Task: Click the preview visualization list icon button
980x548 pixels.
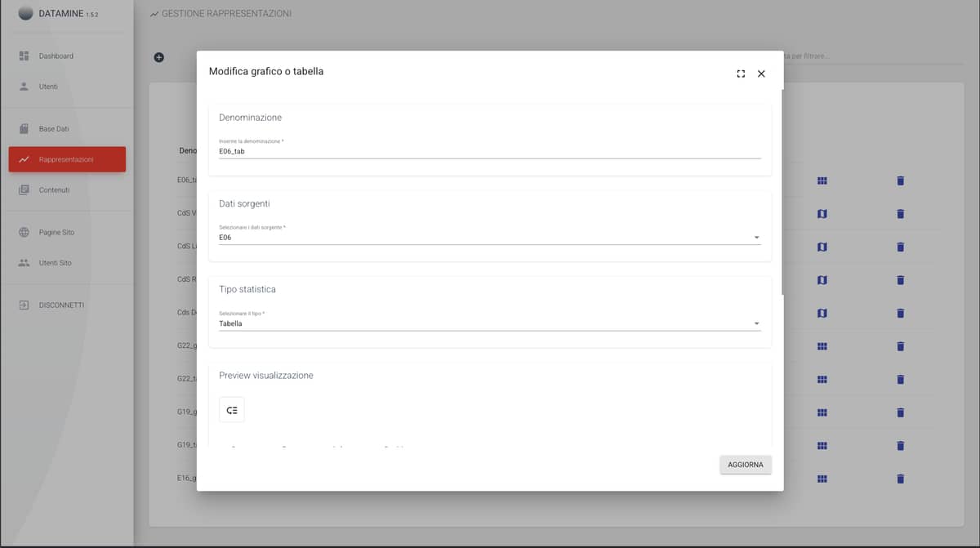Action: pos(232,410)
